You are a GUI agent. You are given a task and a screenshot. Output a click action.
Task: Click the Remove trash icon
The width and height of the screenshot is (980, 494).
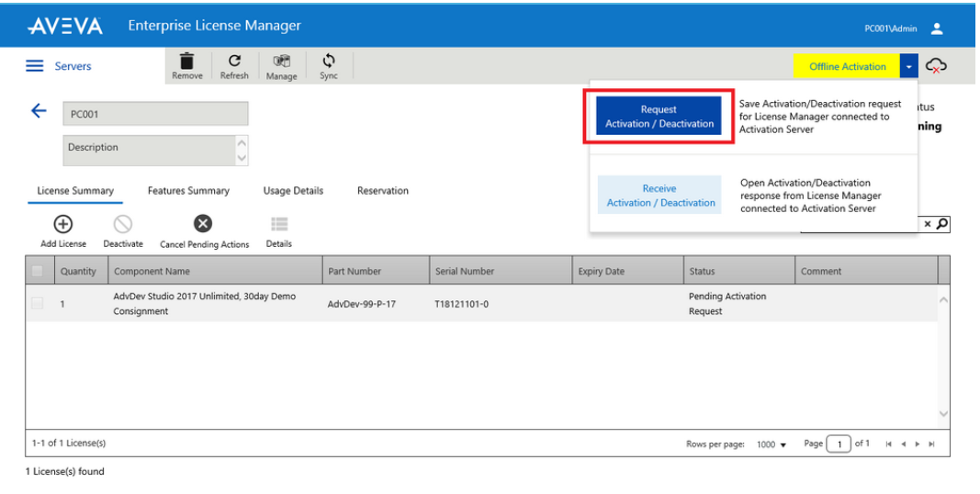186,62
